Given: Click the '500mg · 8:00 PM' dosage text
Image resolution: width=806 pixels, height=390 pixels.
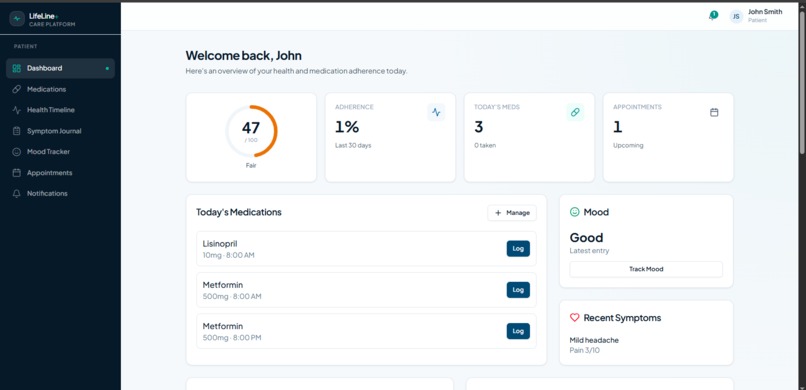Looking at the screenshot, I should tap(232, 338).
